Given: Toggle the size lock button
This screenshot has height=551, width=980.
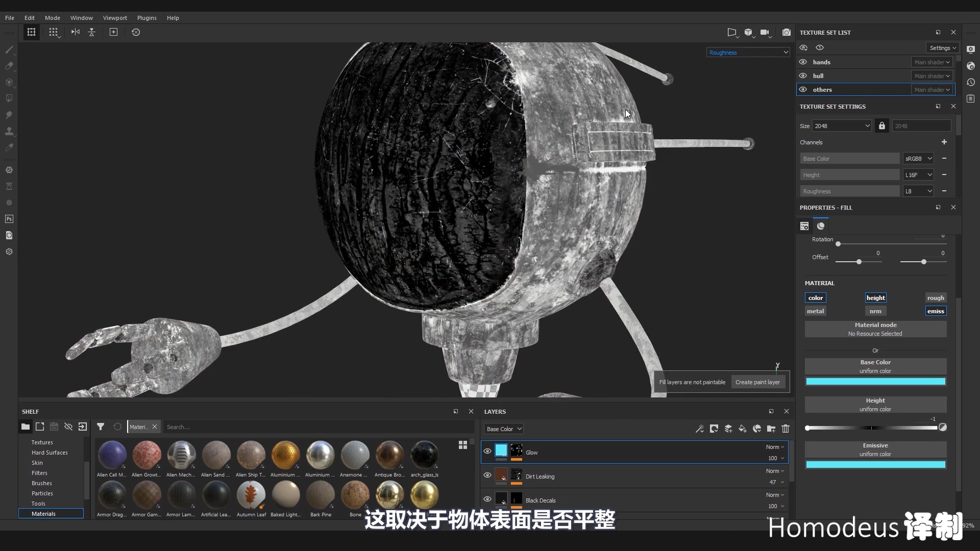Looking at the screenshot, I should point(882,126).
